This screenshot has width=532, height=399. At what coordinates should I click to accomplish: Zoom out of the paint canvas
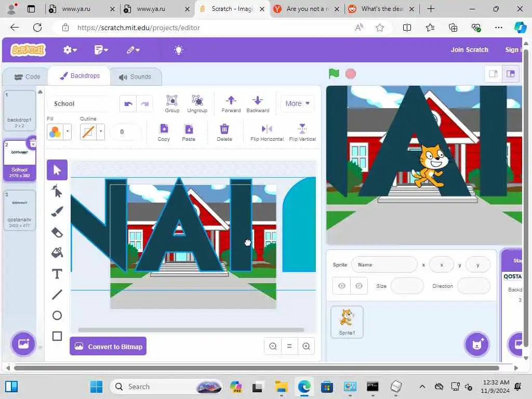click(x=273, y=346)
